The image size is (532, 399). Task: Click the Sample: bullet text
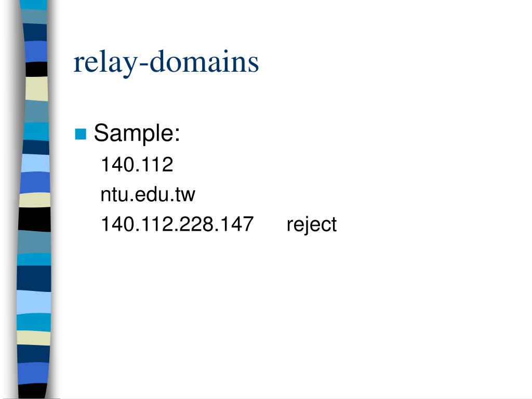(137, 133)
